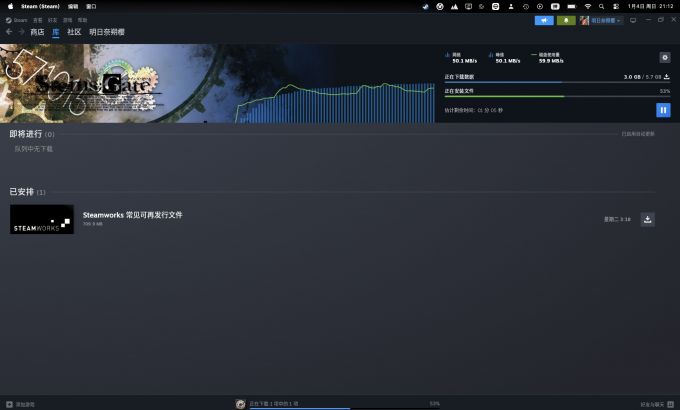Click download icon in Steamworks row

coord(647,219)
